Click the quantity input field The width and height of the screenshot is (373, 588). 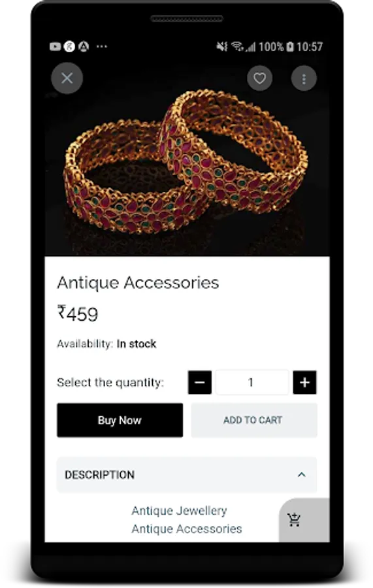point(252,382)
